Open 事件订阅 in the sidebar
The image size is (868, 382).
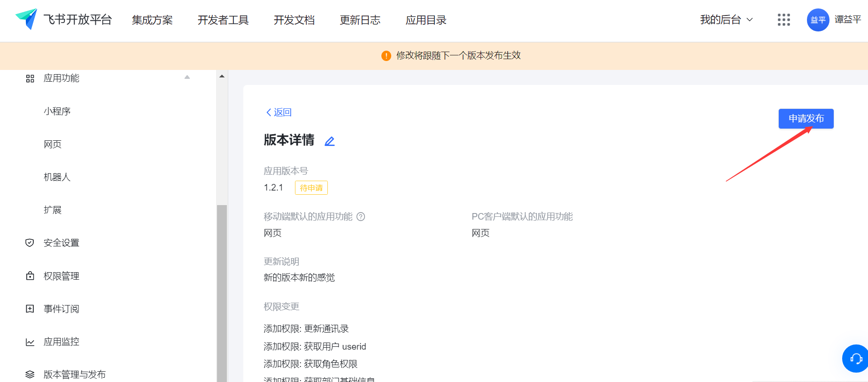point(61,309)
